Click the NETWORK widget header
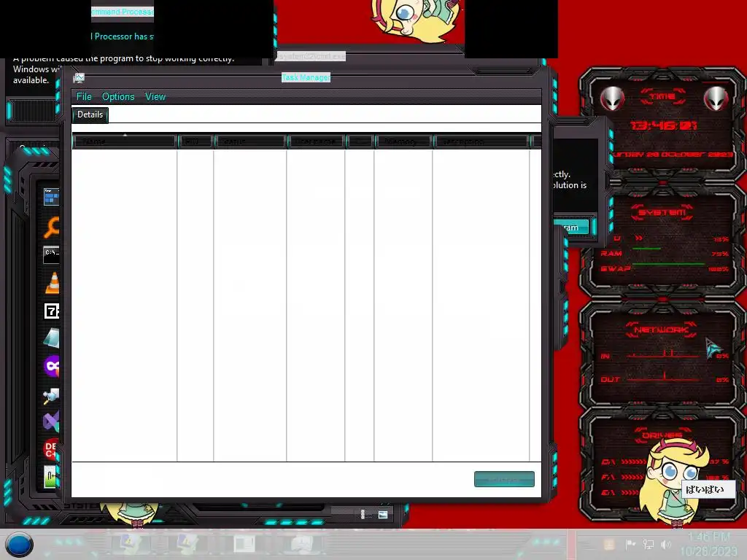 [662, 330]
